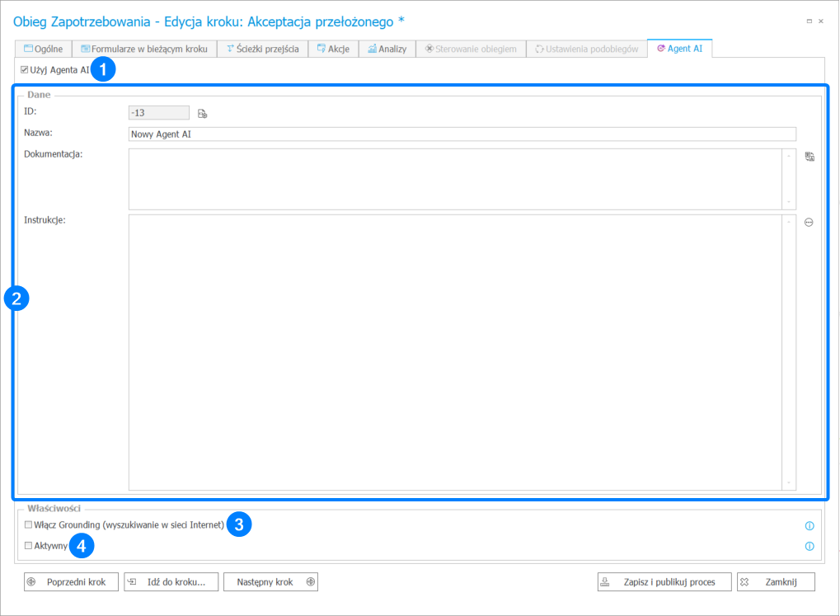Image resolution: width=840 pixels, height=616 pixels.
Task: Tick the Aktywny checkbox
Action: 29,546
